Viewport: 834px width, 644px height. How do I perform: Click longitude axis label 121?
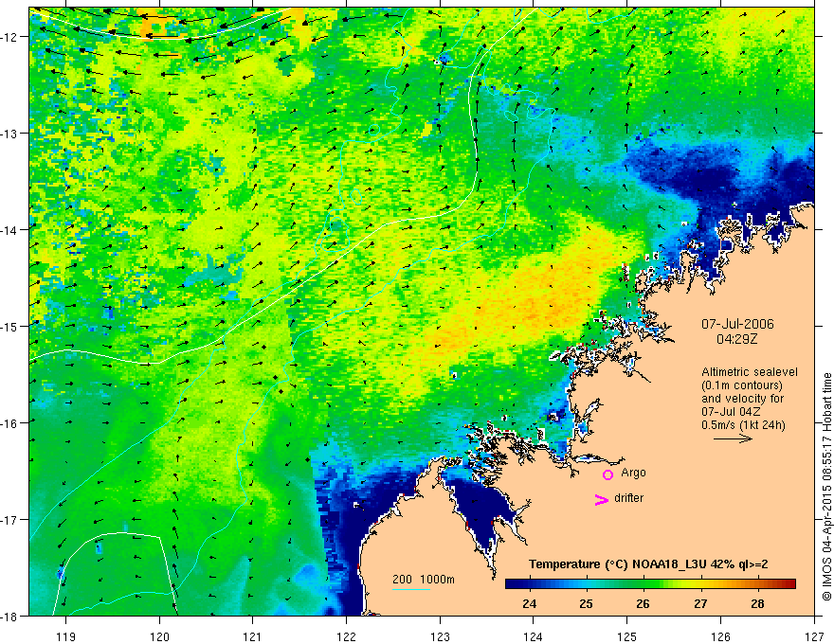(253, 636)
